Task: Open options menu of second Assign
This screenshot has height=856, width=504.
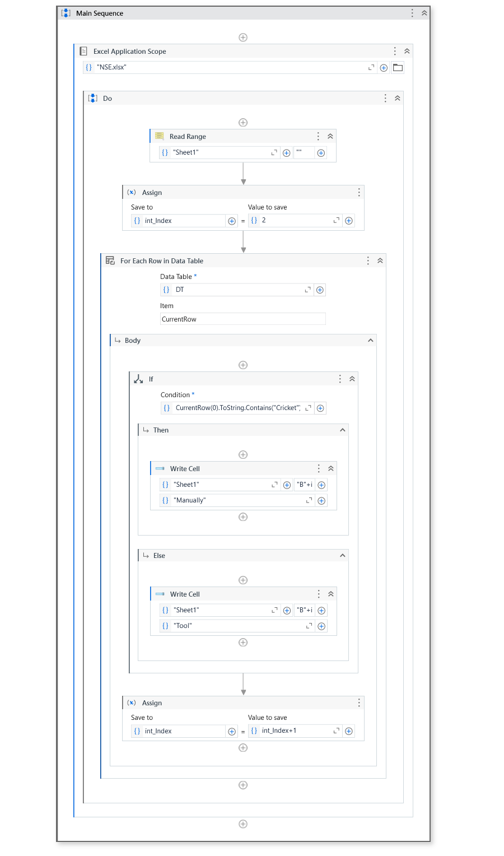Action: [x=359, y=703]
